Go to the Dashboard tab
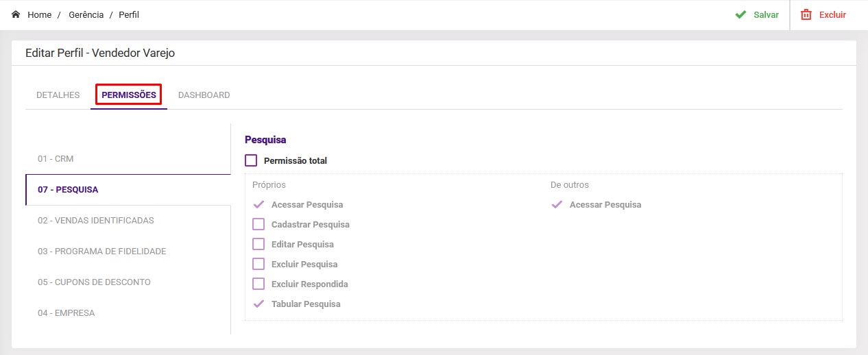The width and height of the screenshot is (868, 355). click(204, 95)
